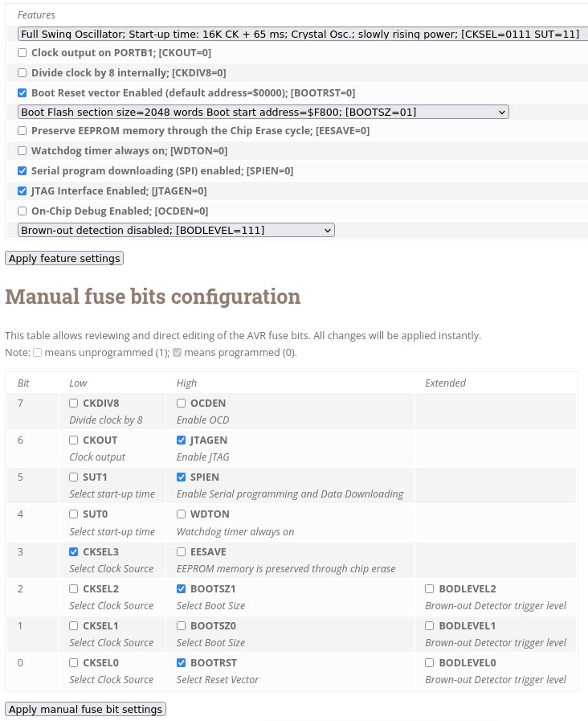This screenshot has width=588, height=721.
Task: Click Apply feature settings button
Action: click(64, 259)
